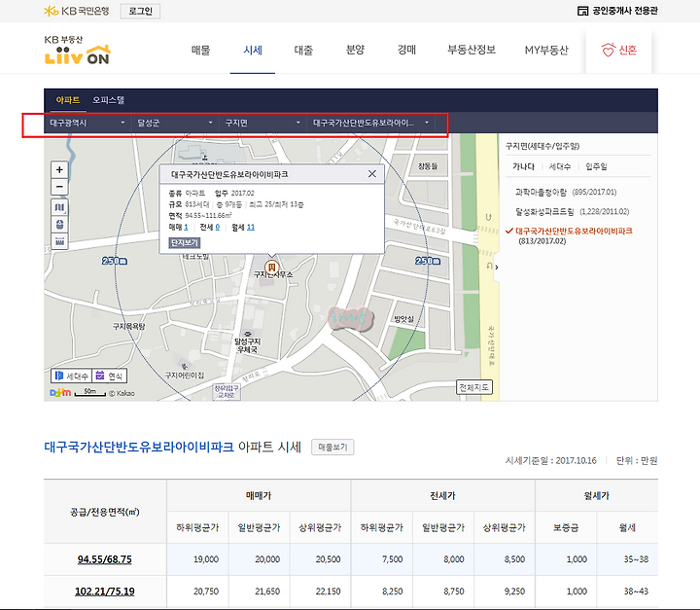Open the MY부동산 menu

click(x=546, y=50)
